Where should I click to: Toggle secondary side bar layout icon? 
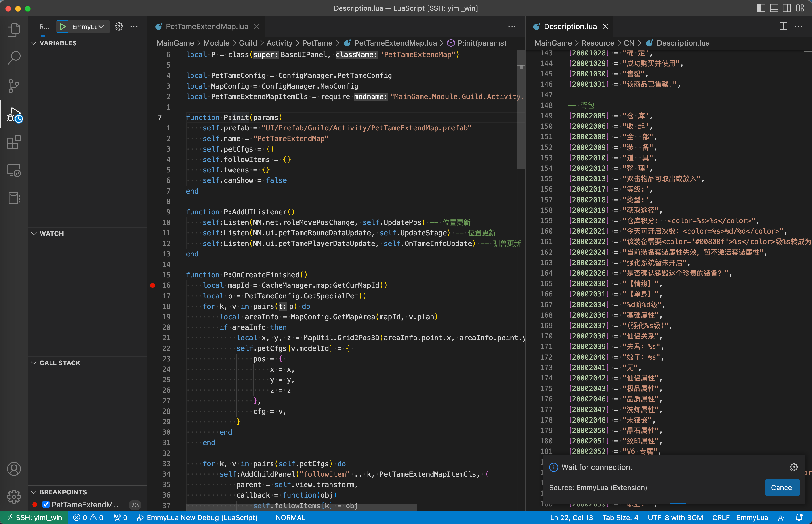pos(787,8)
